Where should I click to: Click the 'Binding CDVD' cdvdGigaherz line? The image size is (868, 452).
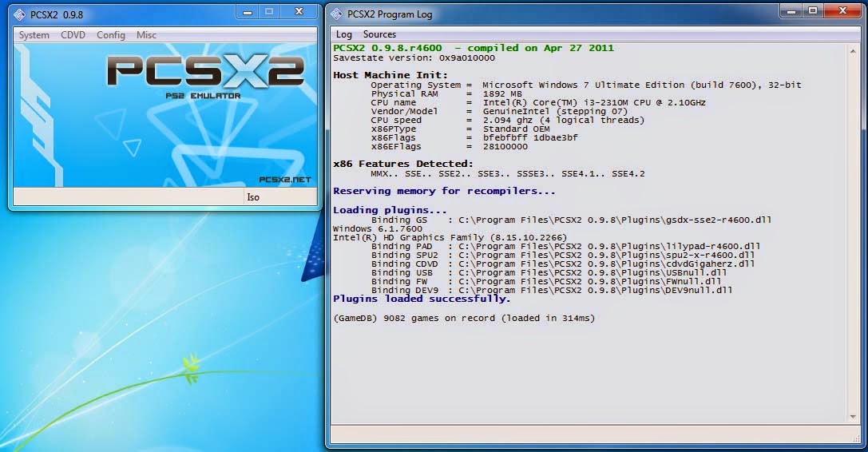click(x=562, y=264)
